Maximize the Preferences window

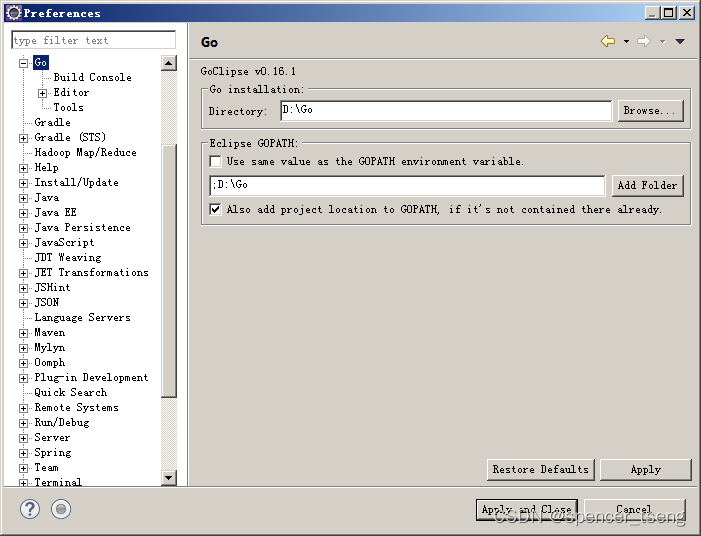pyautogui.click(x=669, y=13)
